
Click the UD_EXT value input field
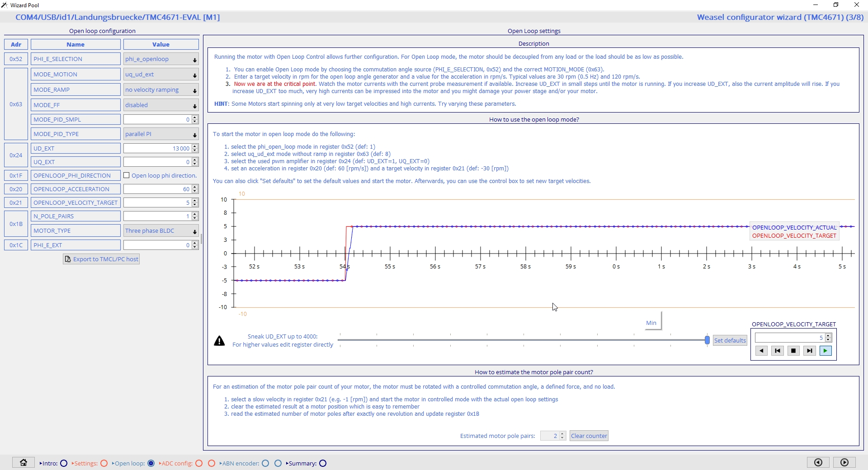[157, 148]
